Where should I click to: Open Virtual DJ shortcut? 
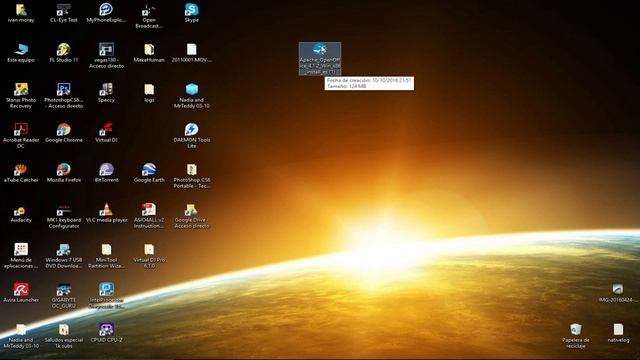pyautogui.click(x=106, y=130)
